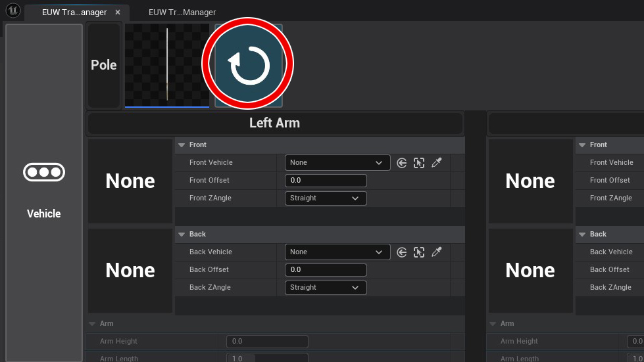Click the circular refresh arrow button
Screen dimensions: 644x362
[249, 65]
